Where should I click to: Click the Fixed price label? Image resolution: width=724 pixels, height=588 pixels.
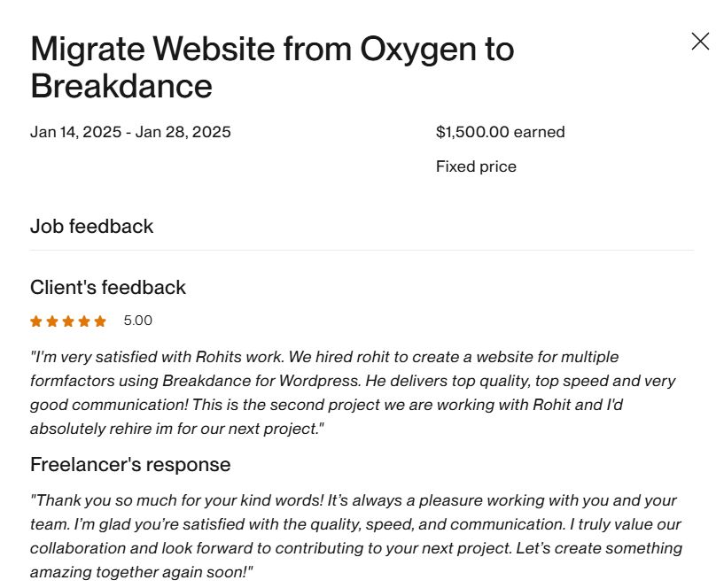tap(476, 166)
